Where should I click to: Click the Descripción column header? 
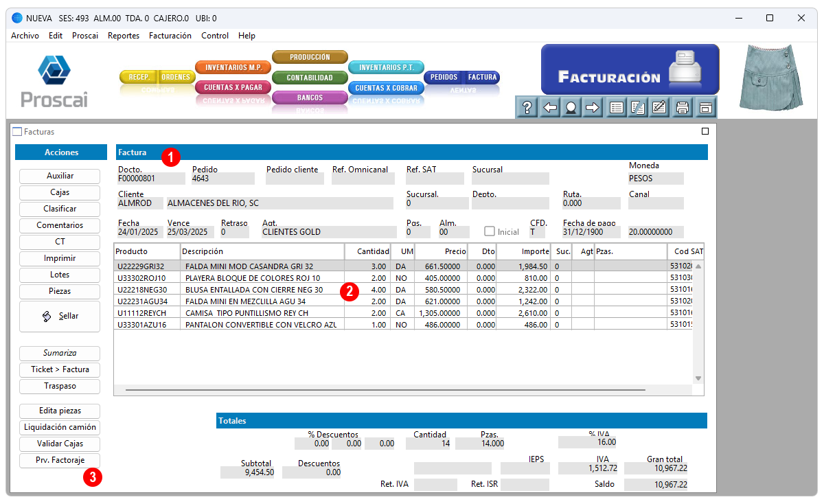click(x=262, y=251)
